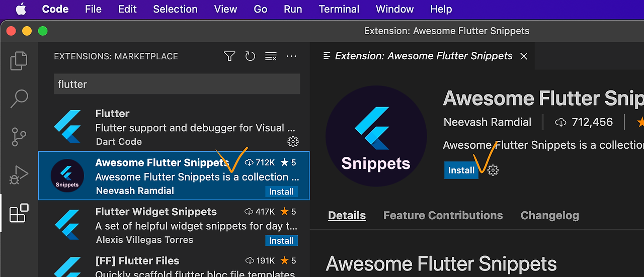This screenshot has width=644, height=277.
Task: Open the File menu
Action: [93, 9]
